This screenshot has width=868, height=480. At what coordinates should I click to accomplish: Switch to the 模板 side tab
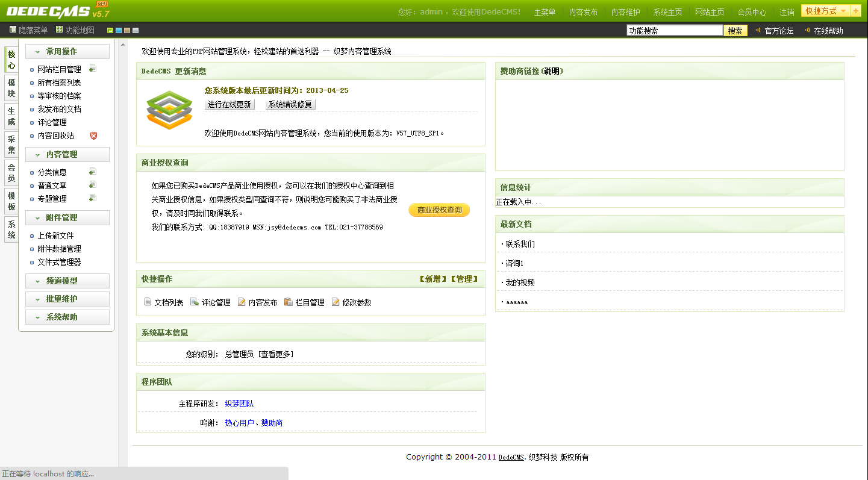click(11, 201)
